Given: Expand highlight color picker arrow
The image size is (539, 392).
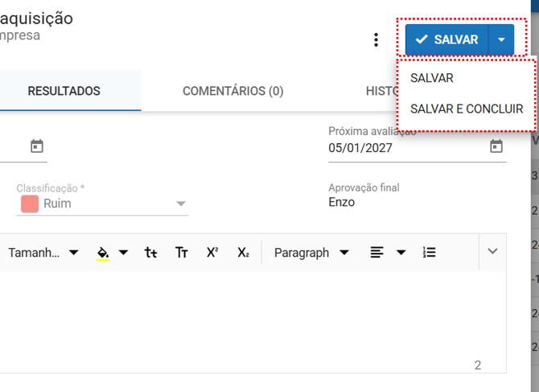Looking at the screenshot, I should coord(123,253).
